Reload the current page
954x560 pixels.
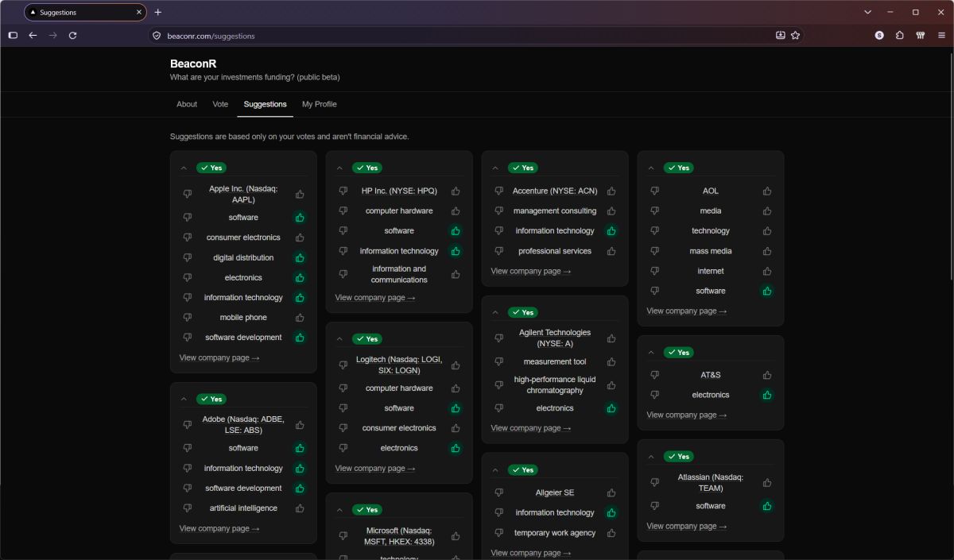point(72,36)
